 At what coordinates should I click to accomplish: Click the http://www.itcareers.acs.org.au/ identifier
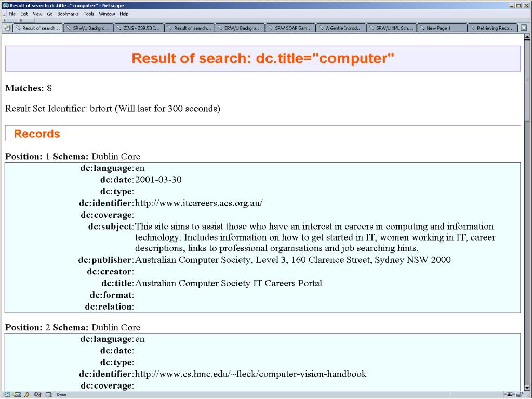point(199,203)
